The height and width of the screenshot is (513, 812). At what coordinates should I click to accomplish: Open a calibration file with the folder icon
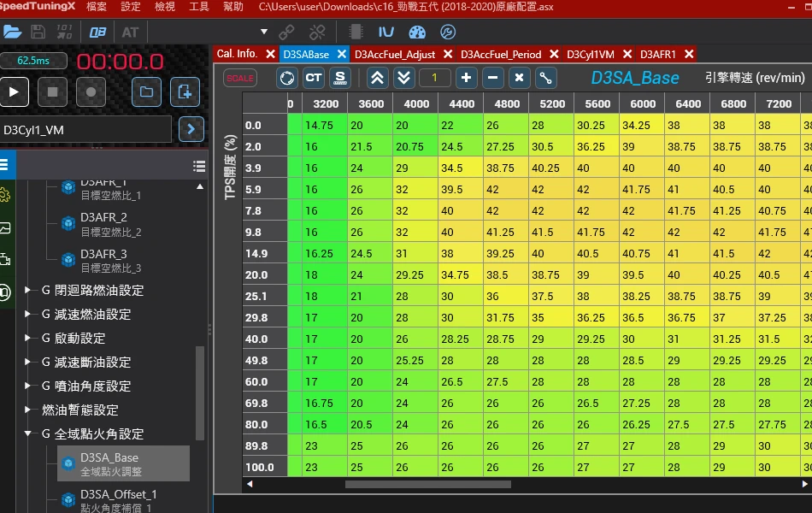(x=12, y=32)
